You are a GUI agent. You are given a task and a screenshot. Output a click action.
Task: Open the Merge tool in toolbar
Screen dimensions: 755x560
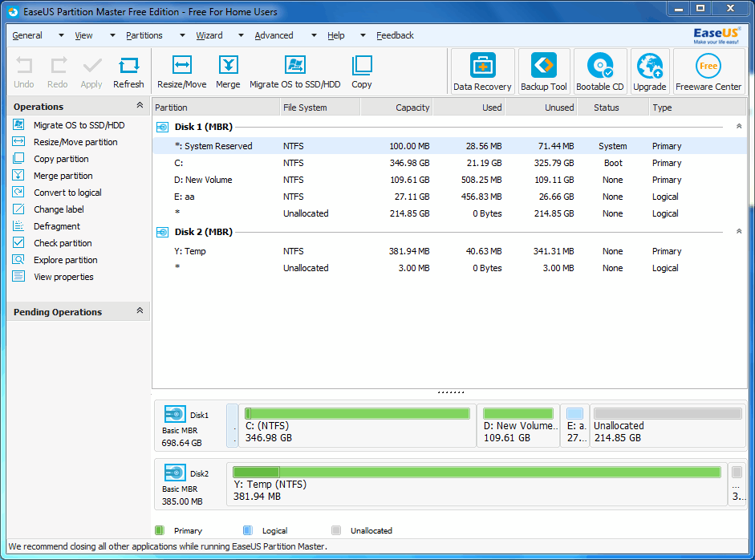228,73
